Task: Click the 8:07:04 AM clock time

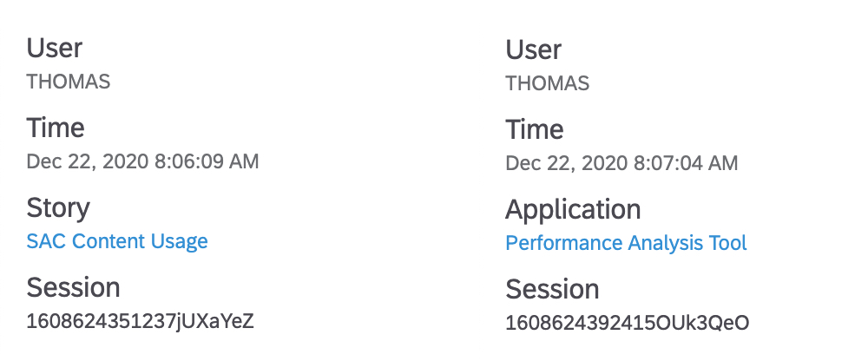Action: 686,163
